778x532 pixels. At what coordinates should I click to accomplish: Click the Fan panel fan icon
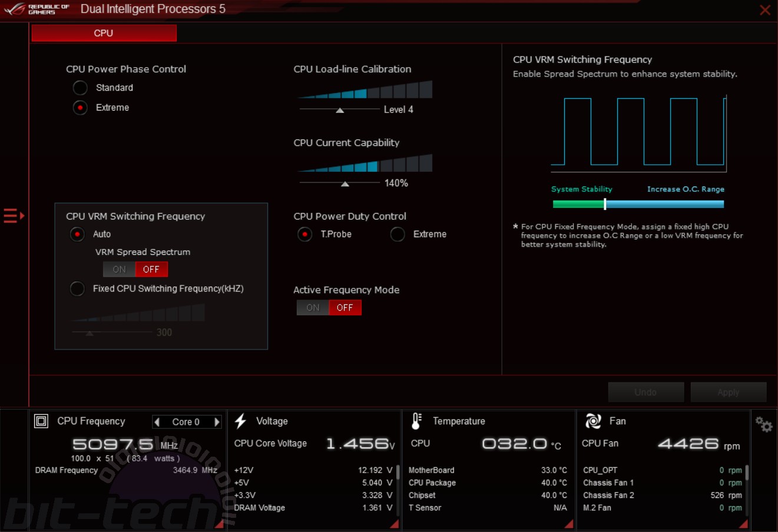click(x=593, y=421)
